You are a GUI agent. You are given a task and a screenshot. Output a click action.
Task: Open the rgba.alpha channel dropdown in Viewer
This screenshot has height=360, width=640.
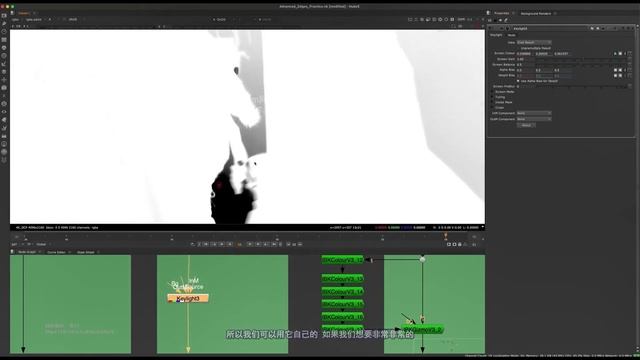(x=36, y=19)
